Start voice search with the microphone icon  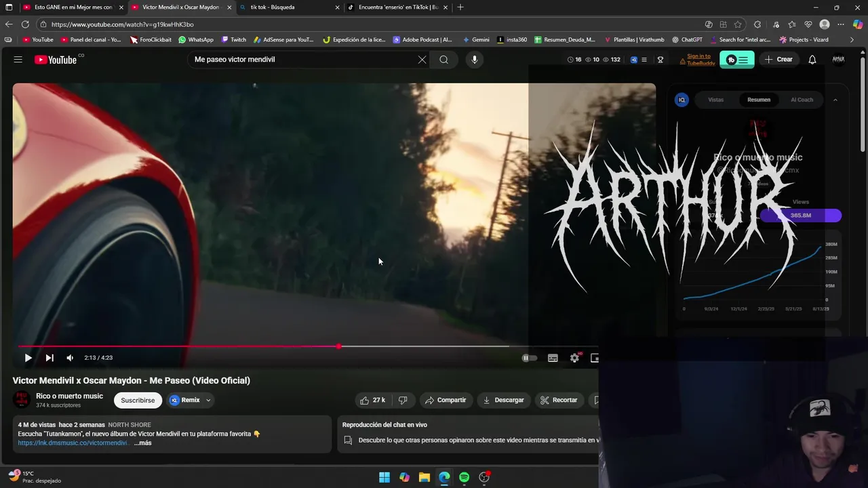click(474, 60)
